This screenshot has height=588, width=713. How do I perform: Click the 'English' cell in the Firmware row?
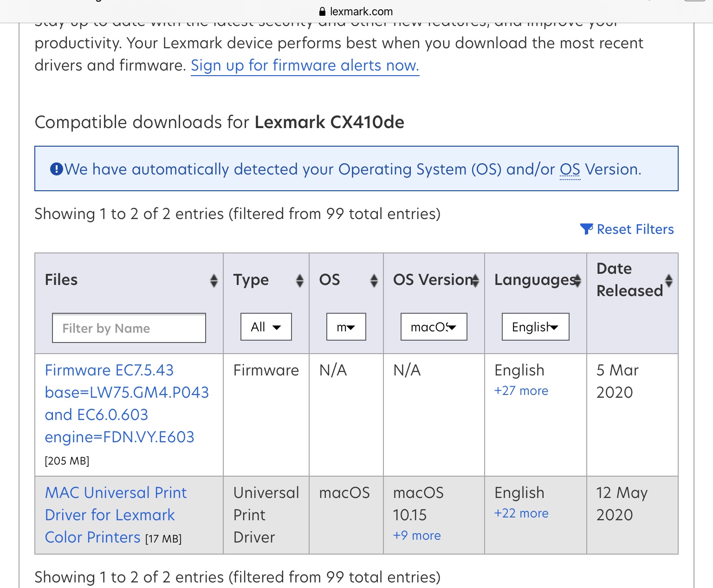pos(519,370)
